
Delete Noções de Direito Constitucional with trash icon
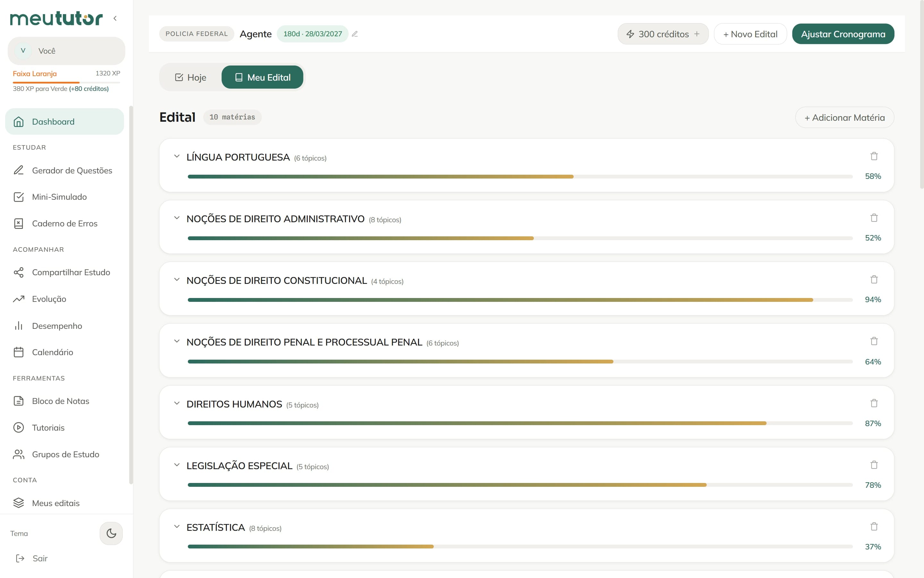click(x=874, y=279)
